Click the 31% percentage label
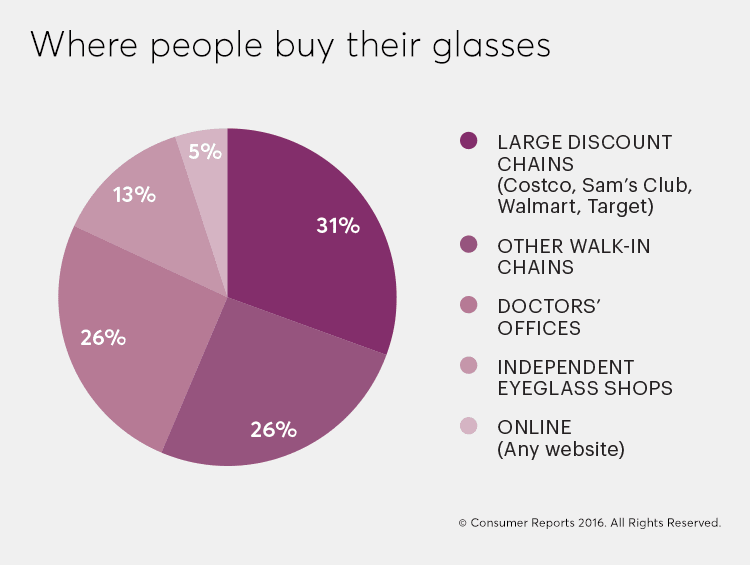Image resolution: width=750 pixels, height=565 pixels. click(338, 225)
